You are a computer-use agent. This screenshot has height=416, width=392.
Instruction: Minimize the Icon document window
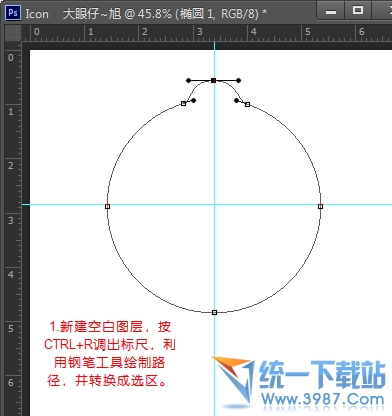[x=331, y=11]
